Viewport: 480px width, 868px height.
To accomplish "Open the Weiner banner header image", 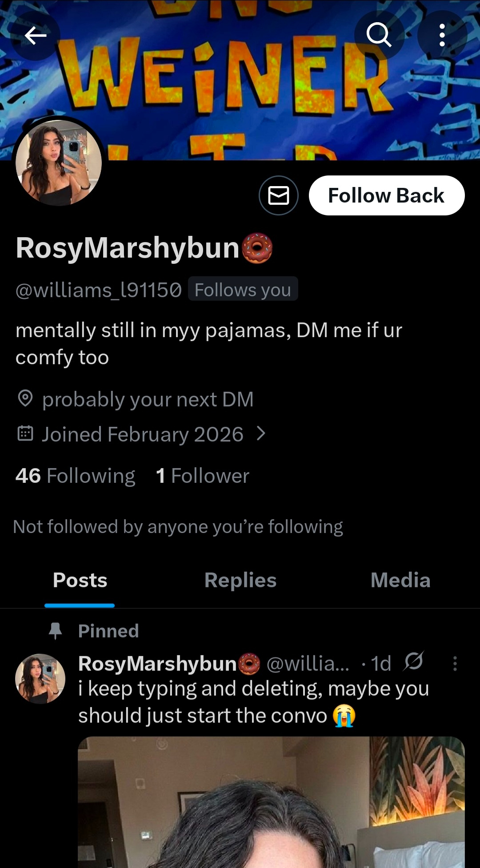I will click(240, 80).
